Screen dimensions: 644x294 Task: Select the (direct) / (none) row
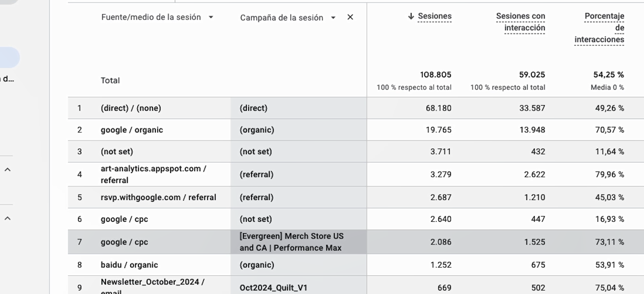[x=131, y=108]
